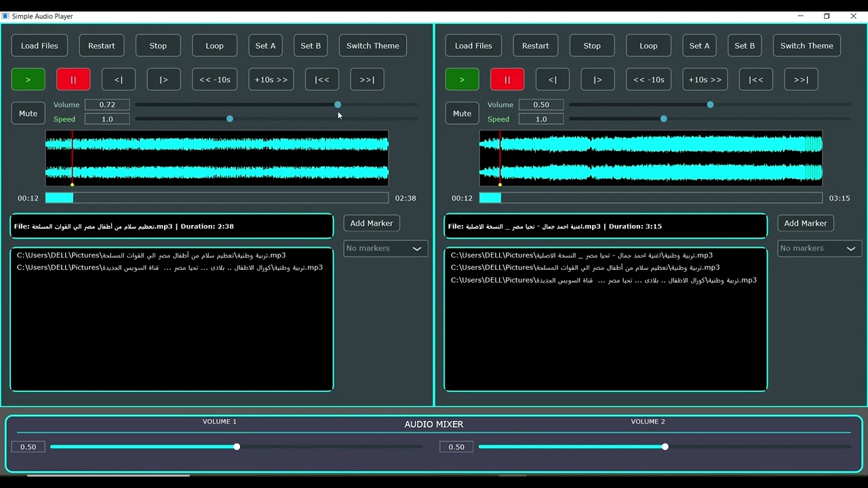
Task: Restart the left player's track
Action: pyautogui.click(x=102, y=45)
